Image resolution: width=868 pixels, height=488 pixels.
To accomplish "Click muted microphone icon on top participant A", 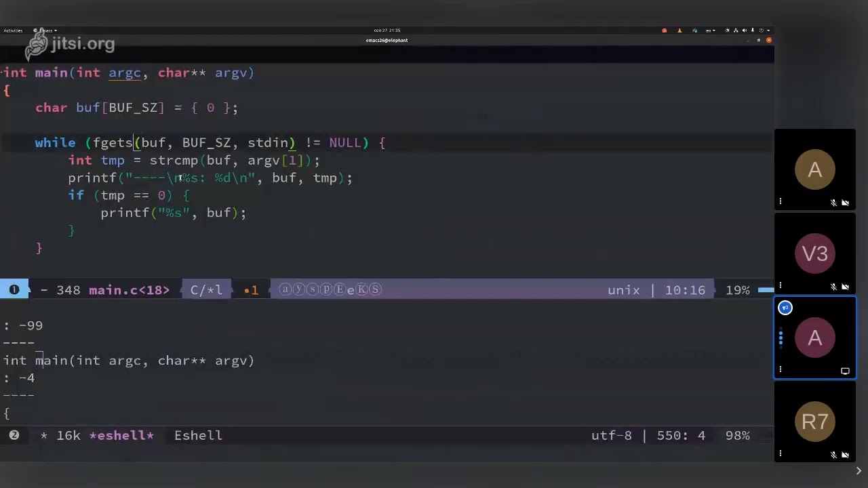I will click(x=833, y=203).
